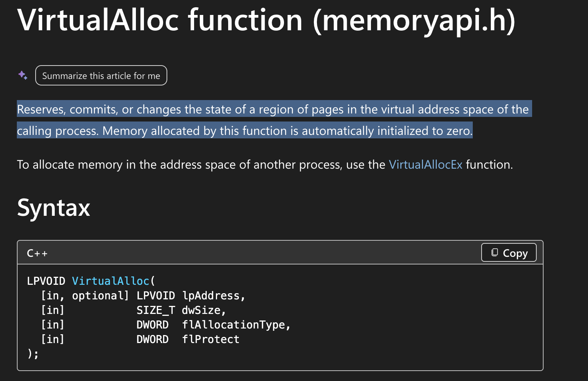Click the flProtect parameter in code
This screenshot has width=588, height=381.
click(211, 339)
